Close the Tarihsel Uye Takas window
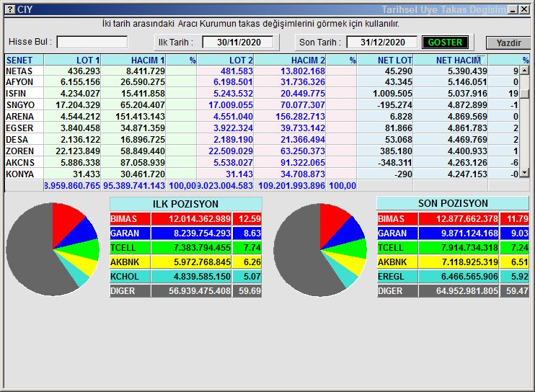This screenshot has width=535, height=392. coord(524,9)
